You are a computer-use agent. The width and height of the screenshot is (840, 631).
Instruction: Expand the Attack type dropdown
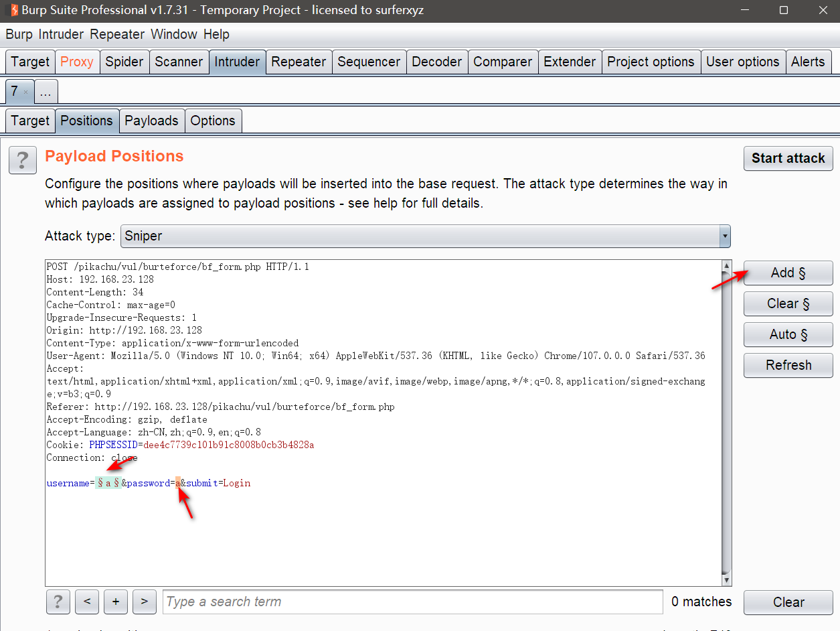[x=724, y=236]
